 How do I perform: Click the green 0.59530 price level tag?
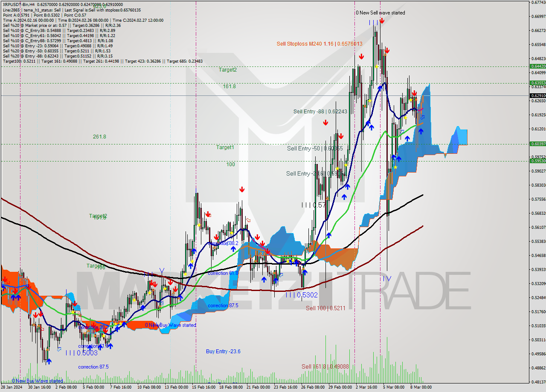point(537,161)
